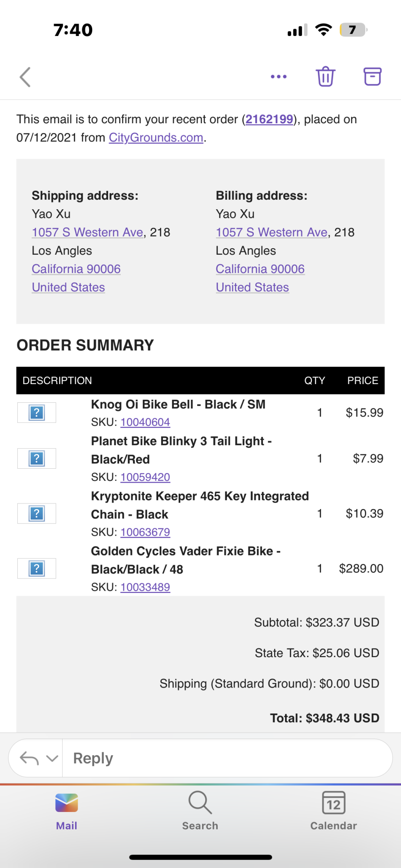Viewport: 401px width, 868px height.
Task: Switch to the Calendar tab
Action: click(x=333, y=810)
